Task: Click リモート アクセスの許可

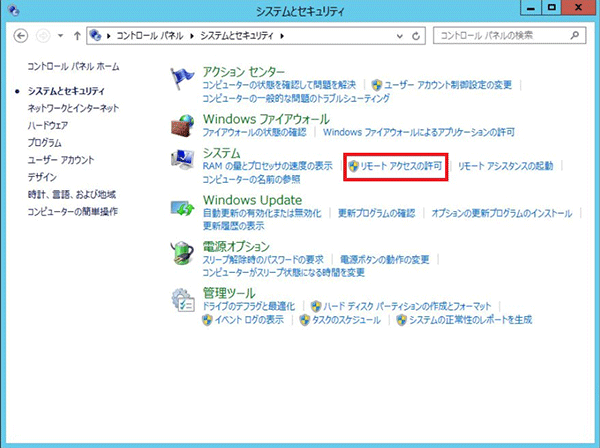Action: (401, 166)
